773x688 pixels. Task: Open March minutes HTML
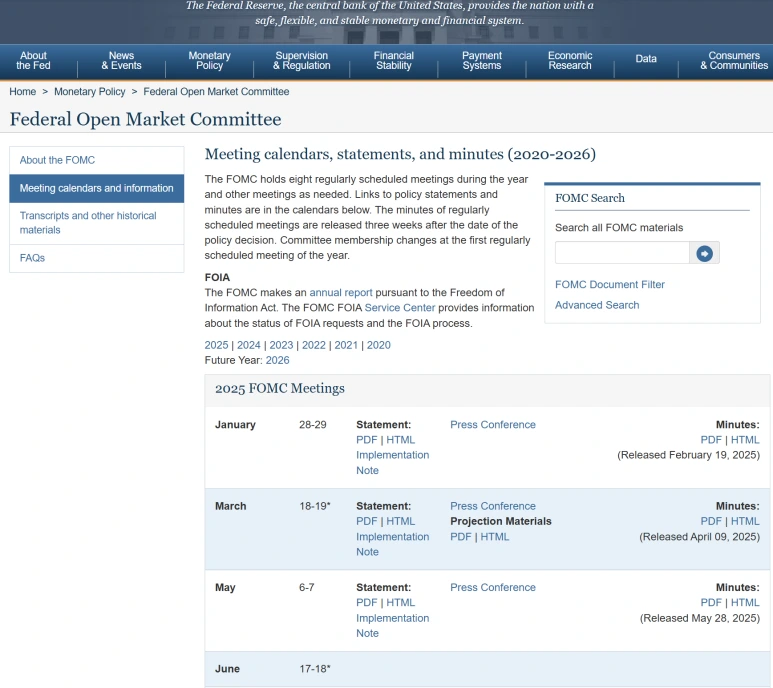tap(745, 521)
